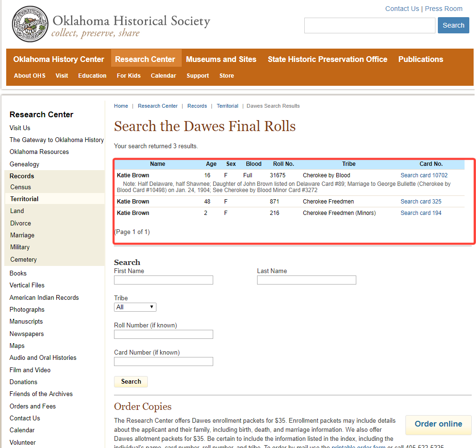Screen dimensions: 476x448
Task: Open Newspapers in the sidebar
Action: click(26, 334)
